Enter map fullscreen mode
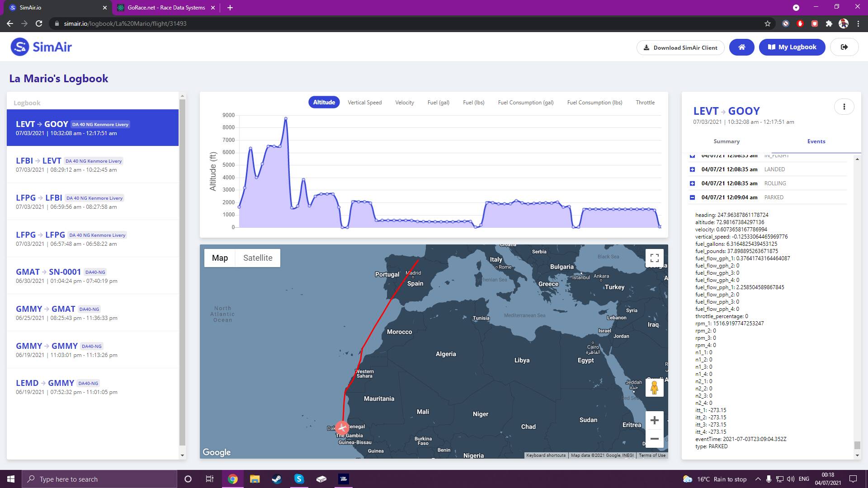This screenshot has height=488, width=868. 654,258
